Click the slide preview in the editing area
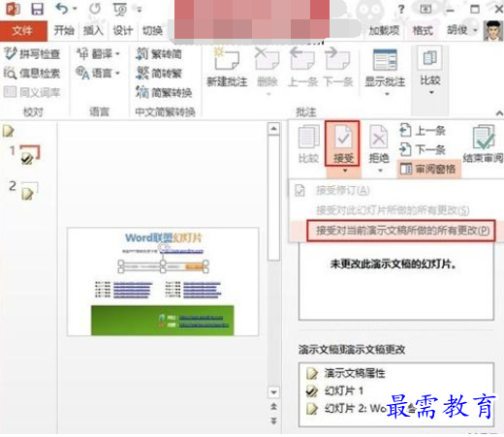Screen dimensions: 504x437 (163, 282)
